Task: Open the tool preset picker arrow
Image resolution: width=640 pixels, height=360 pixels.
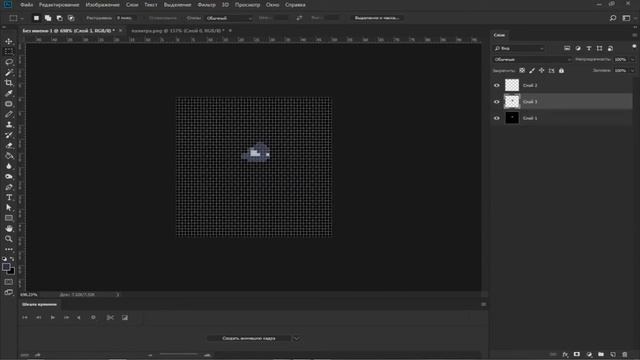Action: [22, 18]
